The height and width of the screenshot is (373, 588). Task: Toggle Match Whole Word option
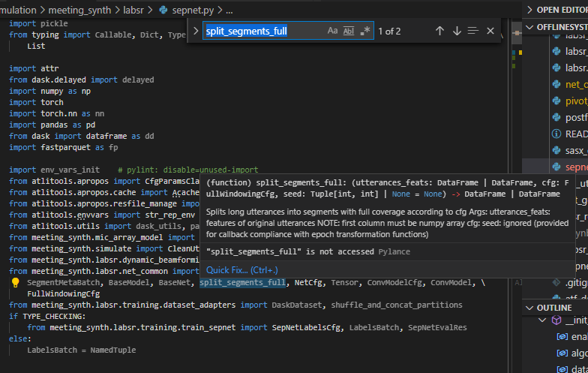[348, 31]
